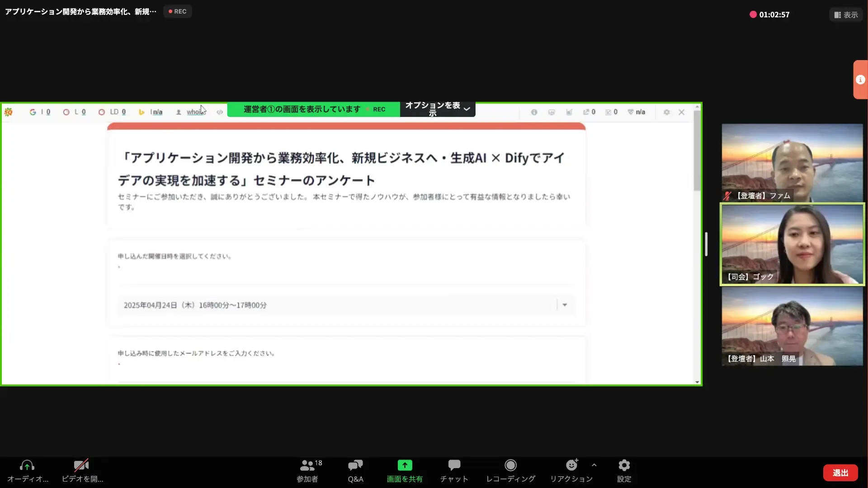Select the ファム speaker video tile
The width and height of the screenshot is (868, 488).
pyautogui.click(x=792, y=163)
